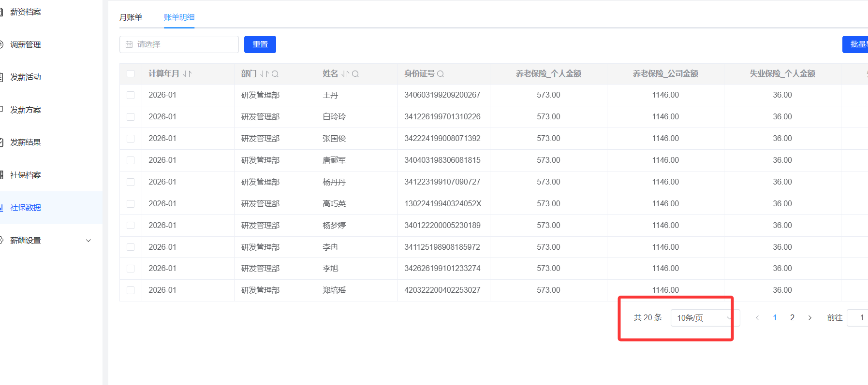Click ID number 340403198306081815
This screenshot has width=868, height=385.
tap(442, 160)
